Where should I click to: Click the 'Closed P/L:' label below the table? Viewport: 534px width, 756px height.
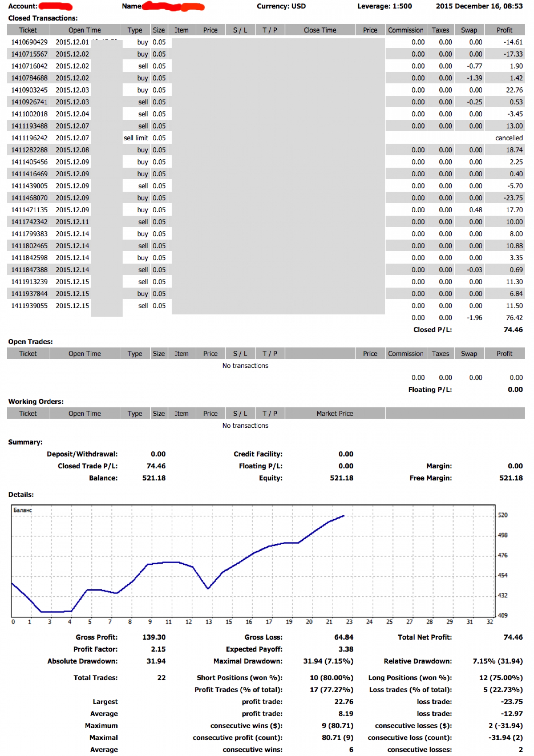[x=432, y=330]
